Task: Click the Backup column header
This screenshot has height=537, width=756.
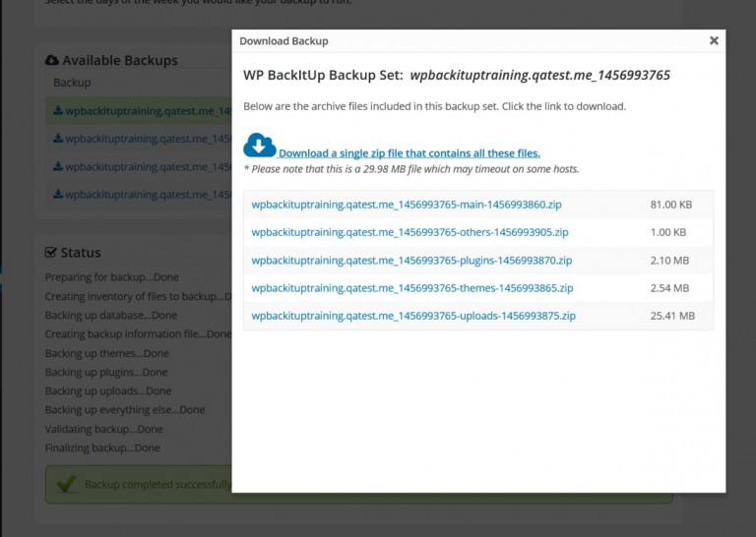Action: [x=72, y=83]
